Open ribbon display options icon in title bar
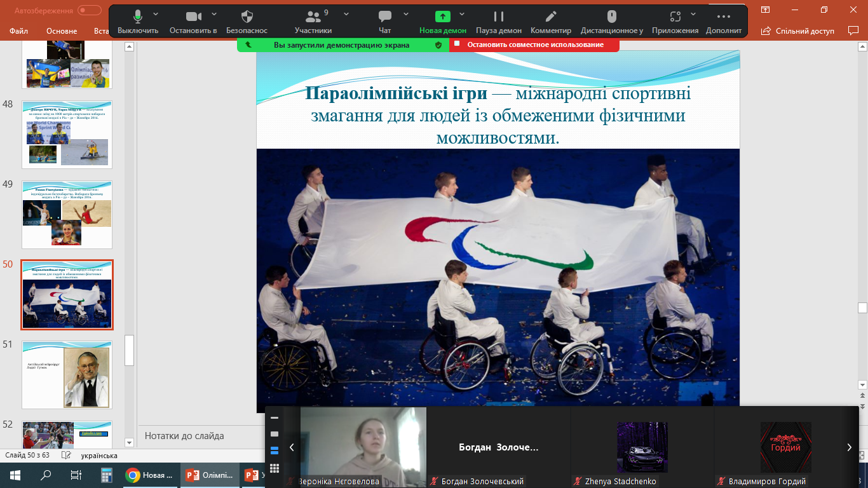The width and height of the screenshot is (868, 488). click(x=766, y=10)
